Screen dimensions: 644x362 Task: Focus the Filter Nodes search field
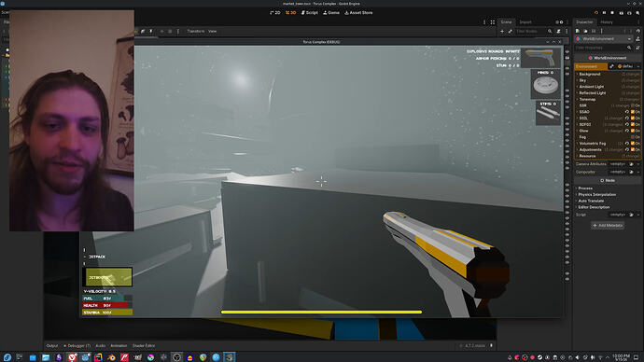click(x=534, y=31)
